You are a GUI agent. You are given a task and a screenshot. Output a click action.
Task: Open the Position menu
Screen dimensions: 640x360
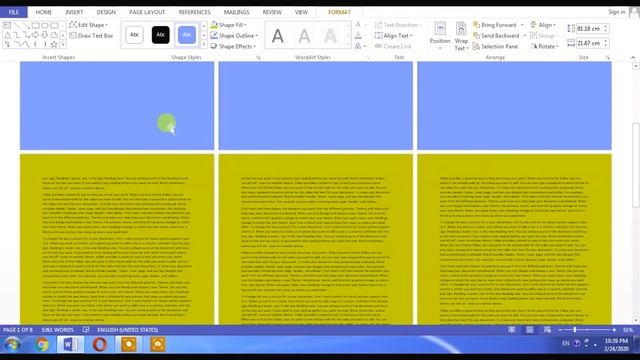pyautogui.click(x=440, y=36)
